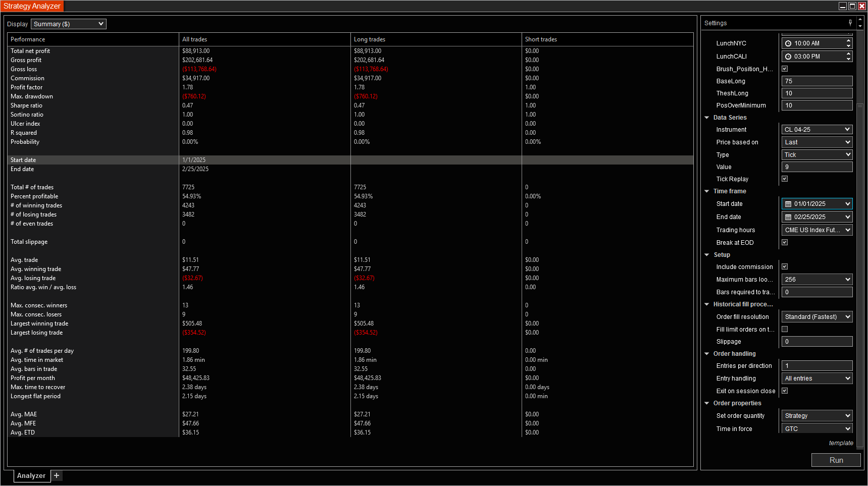Screen dimensions: 868x486
Task: Open the template link
Action: coord(841,443)
